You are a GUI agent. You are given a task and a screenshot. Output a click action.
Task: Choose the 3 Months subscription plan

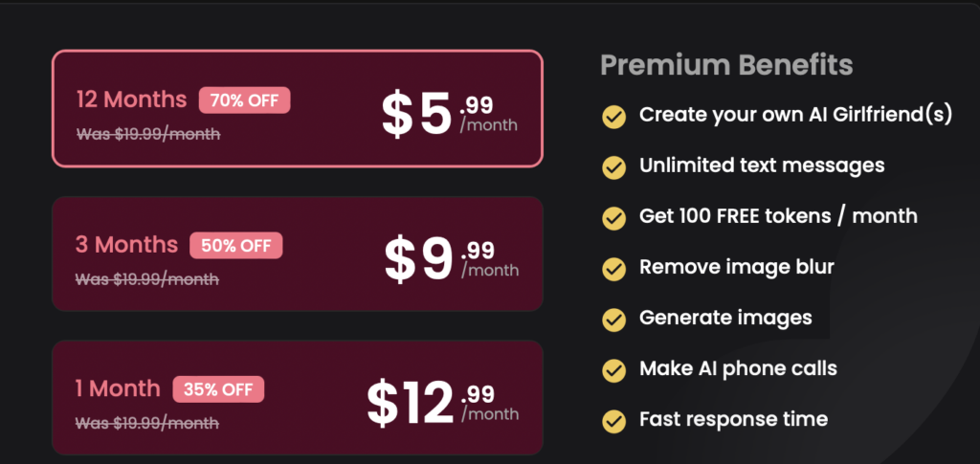(x=297, y=254)
